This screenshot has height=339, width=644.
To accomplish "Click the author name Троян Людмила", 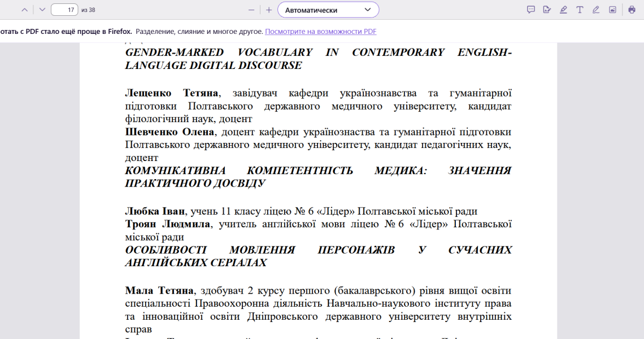I will point(168,224).
